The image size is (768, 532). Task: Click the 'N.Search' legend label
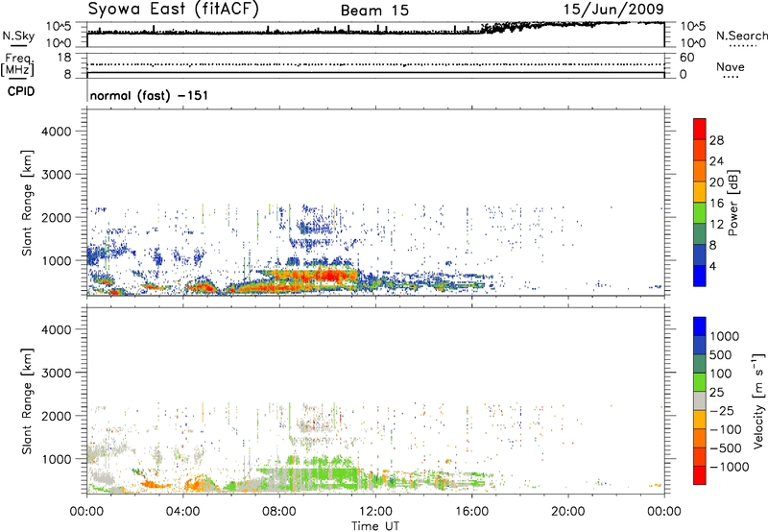[741, 36]
